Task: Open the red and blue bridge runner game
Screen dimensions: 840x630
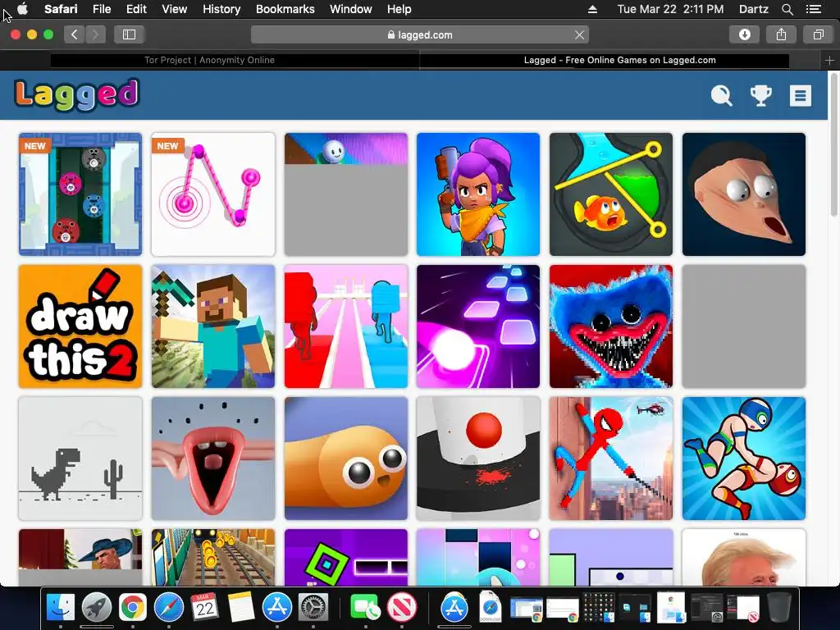Action: pos(345,326)
